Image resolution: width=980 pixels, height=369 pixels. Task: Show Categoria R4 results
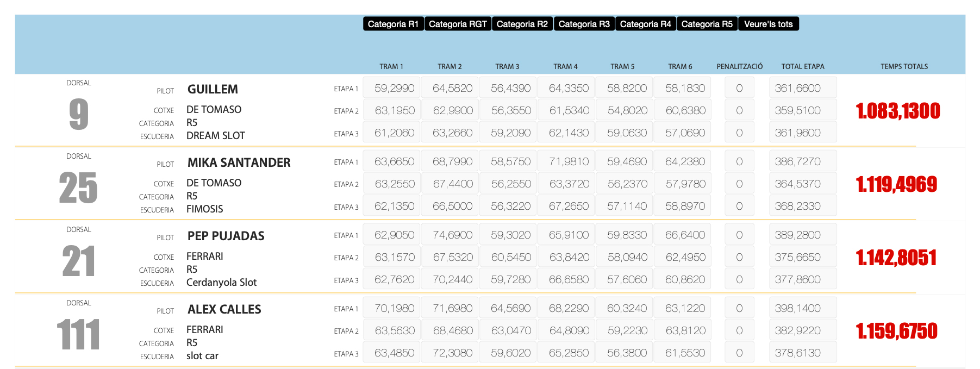[645, 24]
